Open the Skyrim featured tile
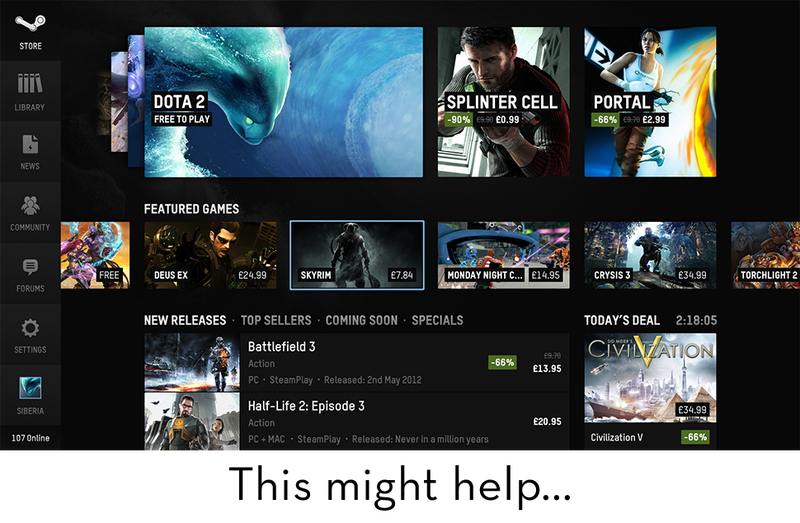Image resolution: width=800 pixels, height=523 pixels. coord(357,255)
